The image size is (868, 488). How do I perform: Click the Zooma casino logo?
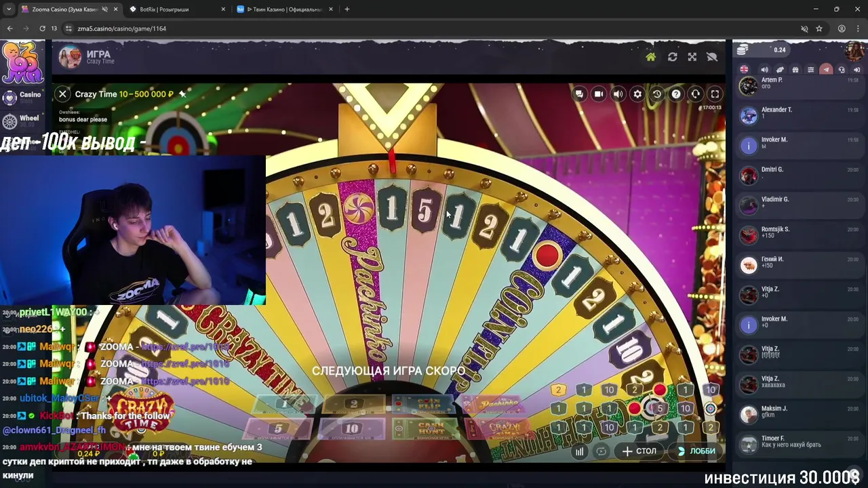coord(22,63)
